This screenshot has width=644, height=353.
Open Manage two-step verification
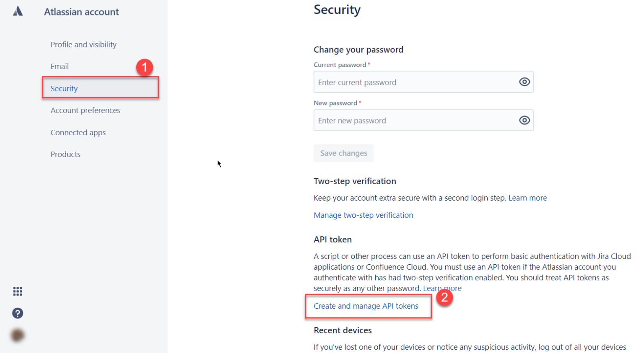pyautogui.click(x=363, y=215)
